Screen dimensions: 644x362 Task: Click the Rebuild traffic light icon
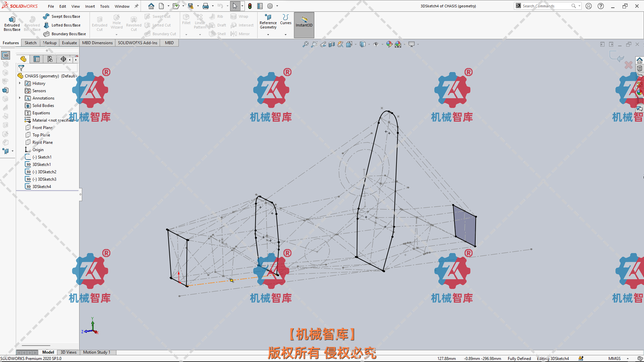point(250,6)
